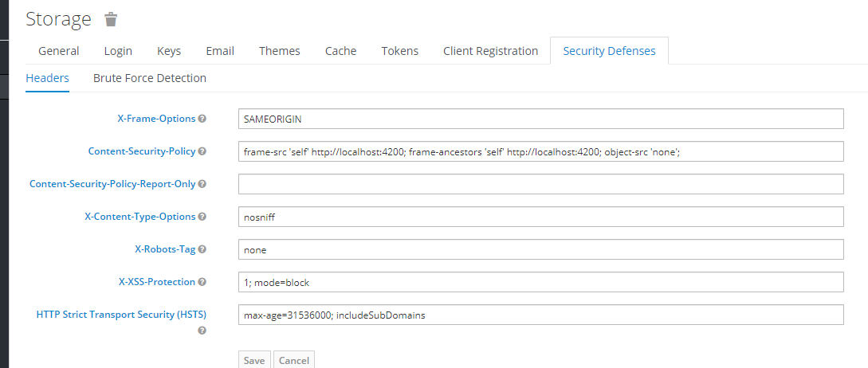Screen dimensions: 868x368
Task: Open the Tokens tab
Action: click(x=399, y=51)
